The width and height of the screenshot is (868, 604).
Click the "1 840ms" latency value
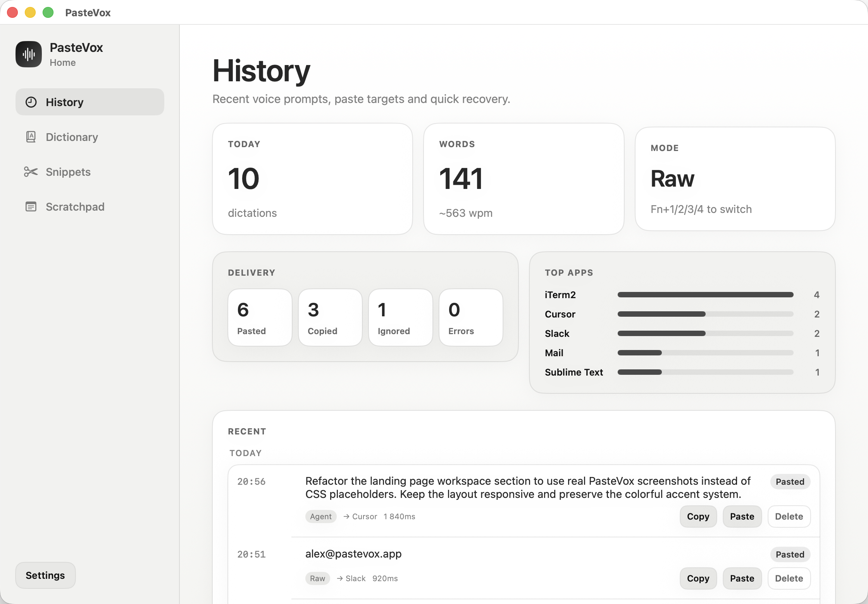coord(400,516)
